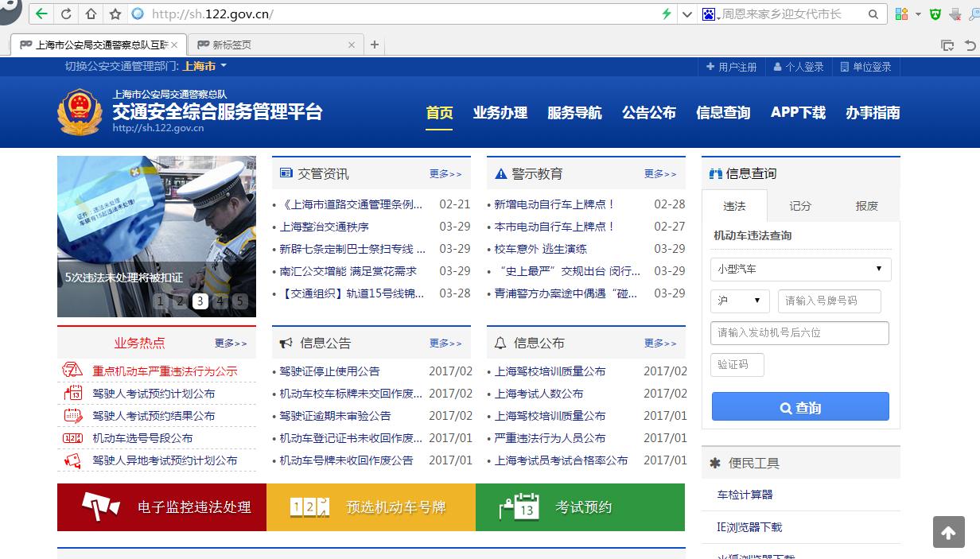980x559 pixels.
Task: Click the 预选机动车号牌 license plate icon
Action: click(x=311, y=507)
